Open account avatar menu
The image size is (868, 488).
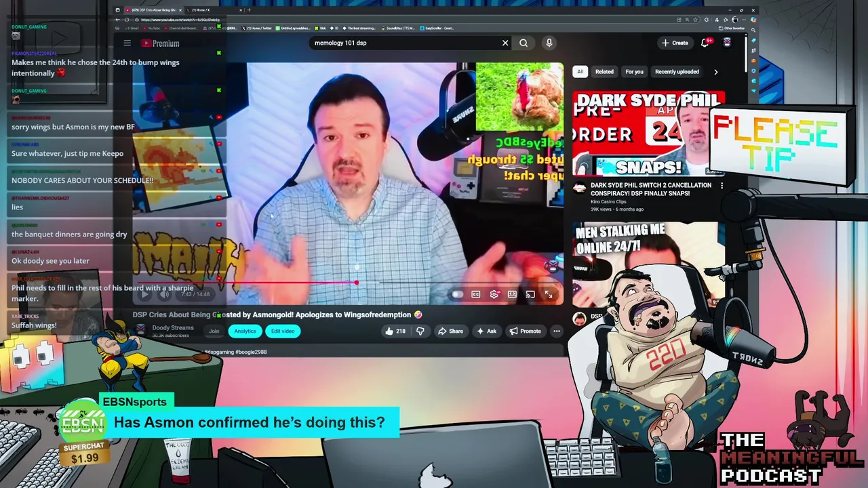727,43
